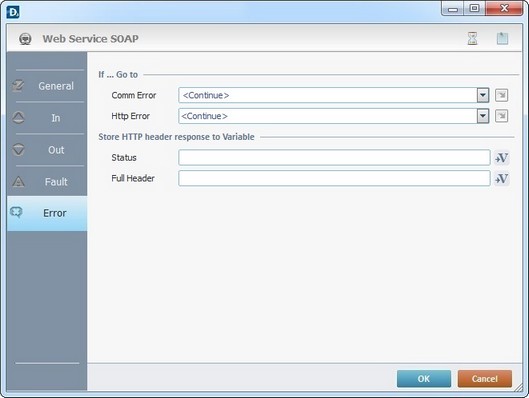Click the 'Http Error' label
Screen dimensions: 529x398
coord(130,116)
